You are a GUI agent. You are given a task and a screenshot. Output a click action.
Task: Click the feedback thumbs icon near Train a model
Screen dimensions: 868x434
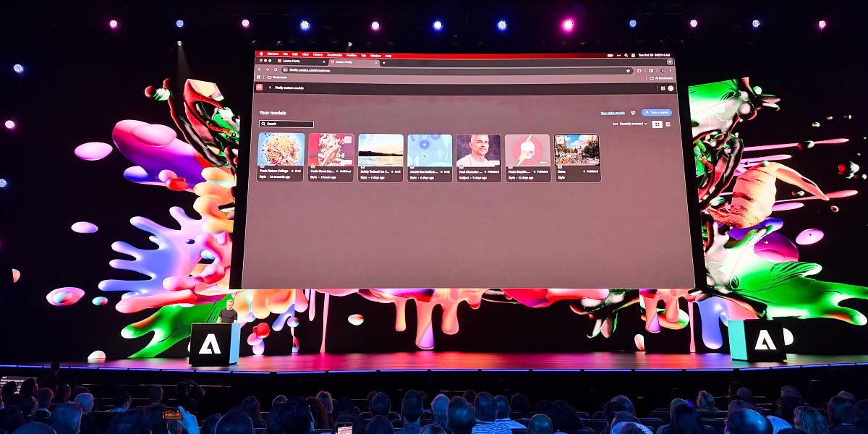click(x=633, y=113)
